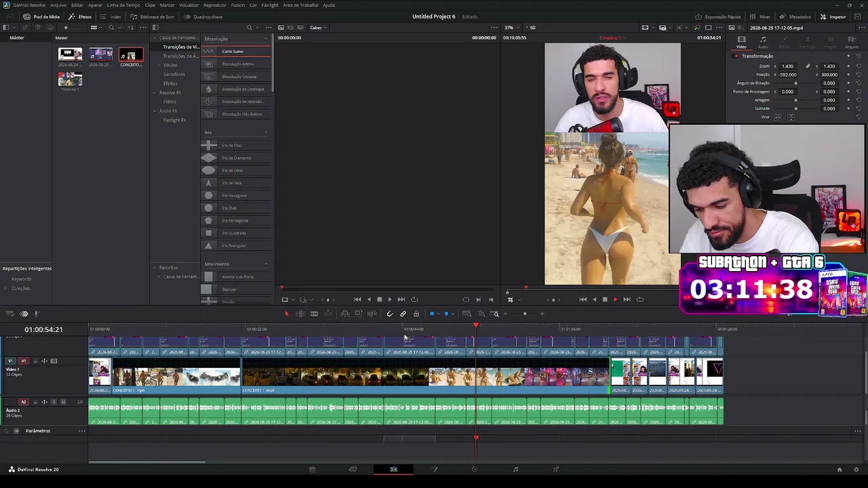Switch to the Arquivo inspector tab
Screen dimensions: 868x488
852,42
